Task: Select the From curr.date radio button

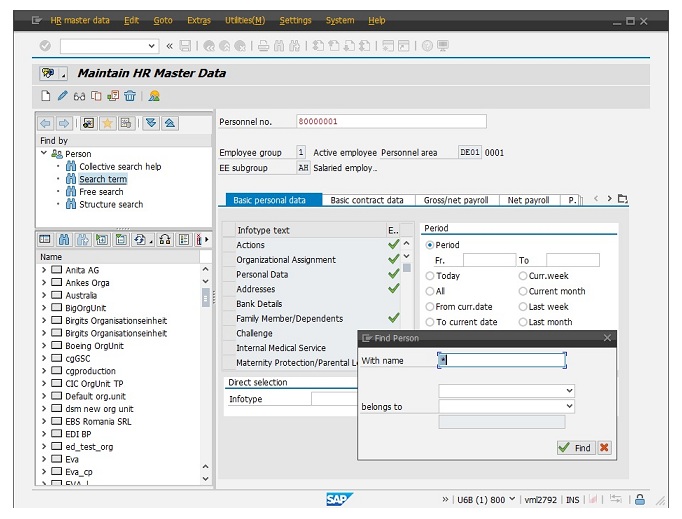Action: pyautogui.click(x=430, y=307)
